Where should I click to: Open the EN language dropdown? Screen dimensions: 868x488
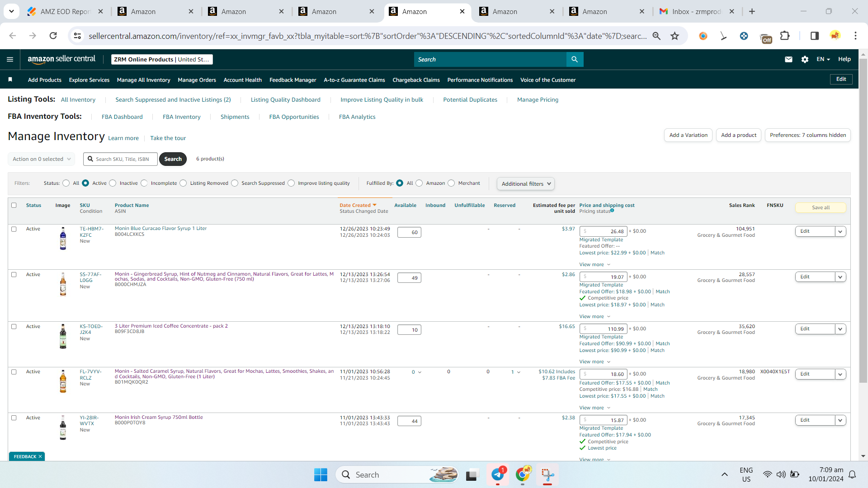point(823,59)
